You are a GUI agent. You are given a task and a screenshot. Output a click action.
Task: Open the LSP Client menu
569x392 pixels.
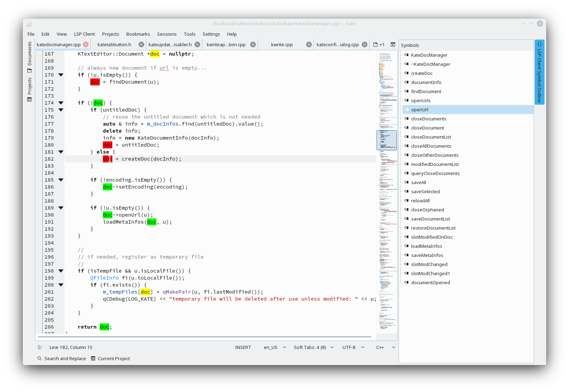[x=84, y=34]
